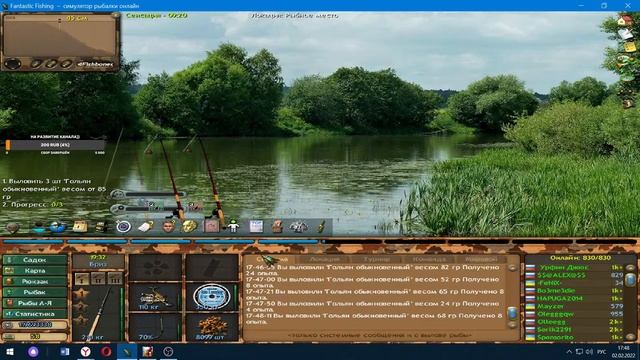This screenshot has height=360, width=640.
Task: Click the green-headed figure toolbar icon
Action: pos(233,226)
